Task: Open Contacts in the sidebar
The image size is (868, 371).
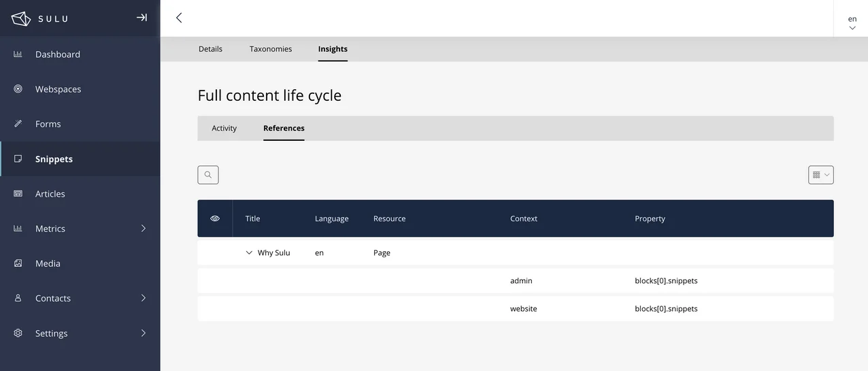Action: point(53,298)
